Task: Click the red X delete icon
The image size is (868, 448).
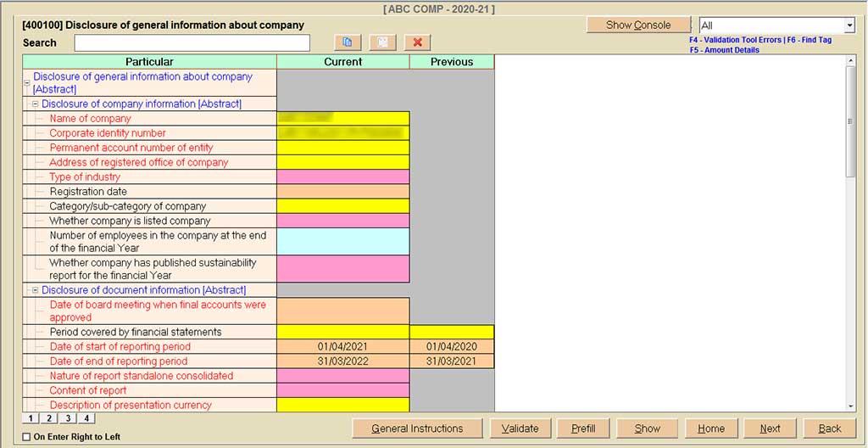Action: (x=418, y=42)
